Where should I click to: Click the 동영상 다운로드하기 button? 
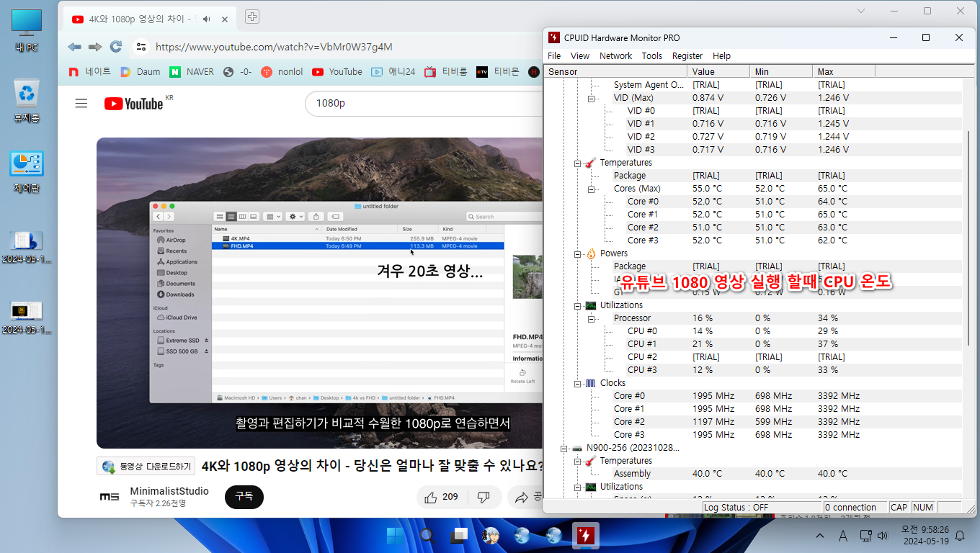pyautogui.click(x=146, y=466)
